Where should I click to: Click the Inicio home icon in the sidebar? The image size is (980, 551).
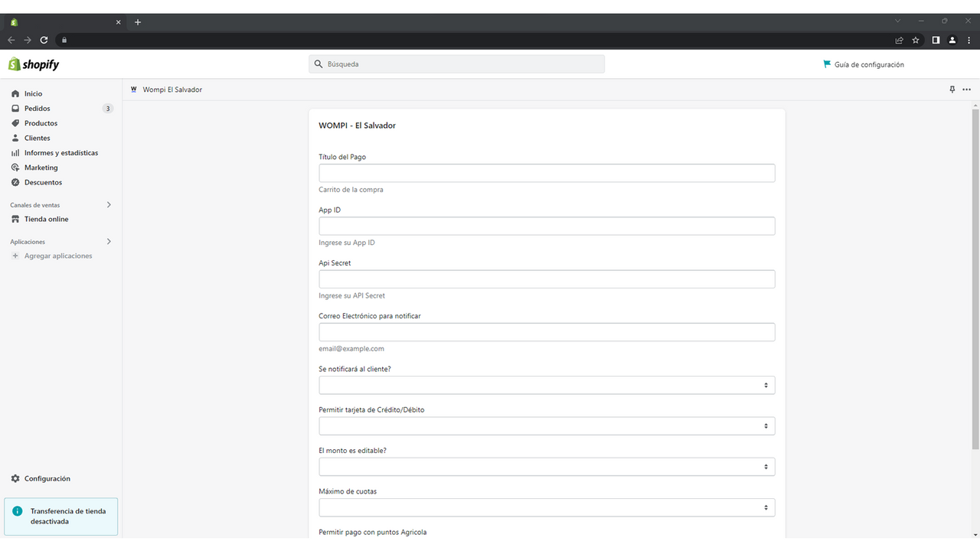tap(15, 94)
